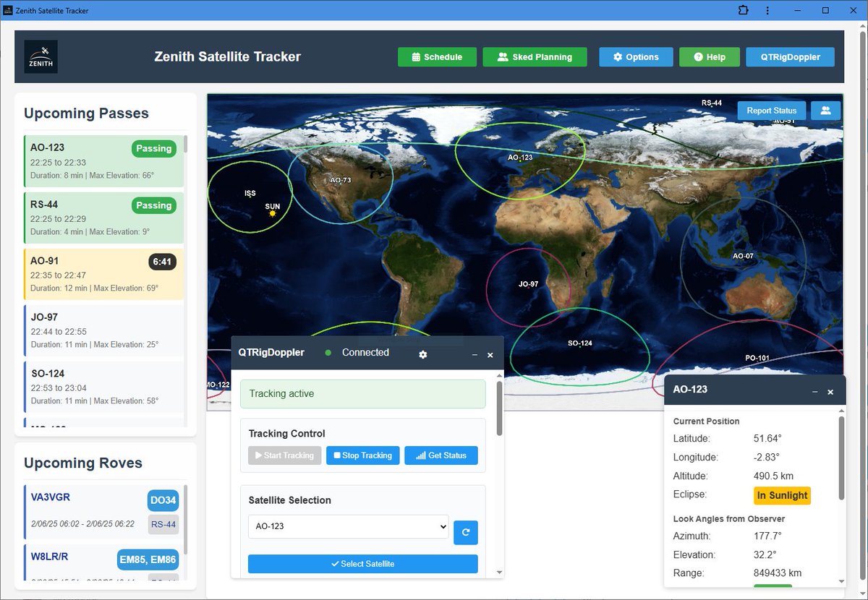
Task: Click the Select Satellite button
Action: tap(363, 564)
